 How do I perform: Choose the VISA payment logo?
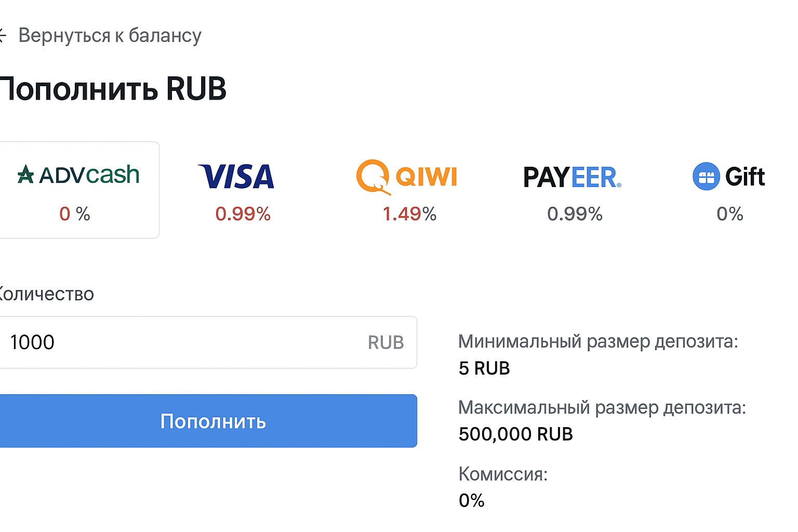[x=236, y=177]
